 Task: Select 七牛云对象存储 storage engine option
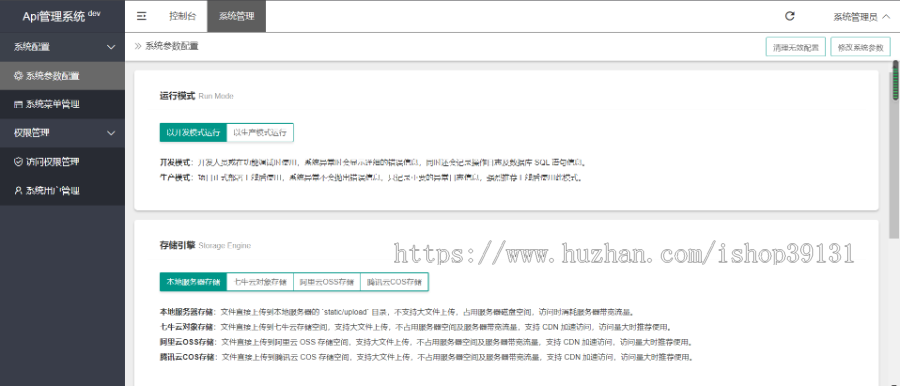tap(260, 282)
